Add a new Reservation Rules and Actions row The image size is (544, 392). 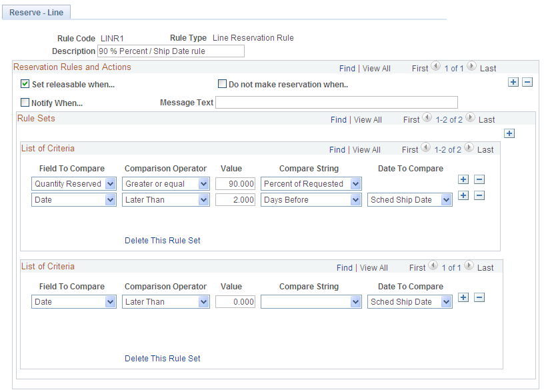513,82
